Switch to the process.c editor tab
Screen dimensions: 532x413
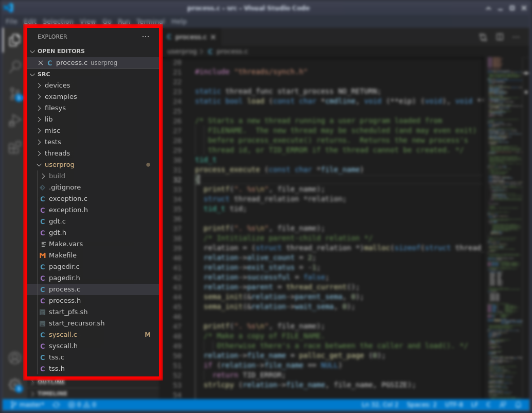[x=191, y=37]
